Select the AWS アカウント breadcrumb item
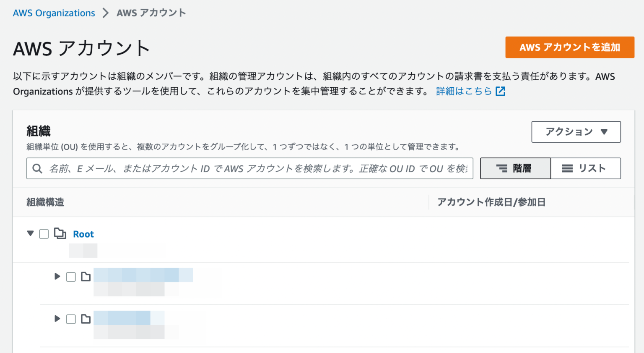This screenshot has width=644, height=353. click(x=151, y=13)
